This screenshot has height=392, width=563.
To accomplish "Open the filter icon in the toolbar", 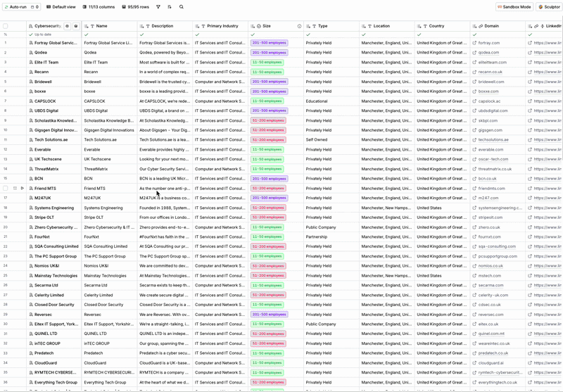I will [x=158, y=7].
